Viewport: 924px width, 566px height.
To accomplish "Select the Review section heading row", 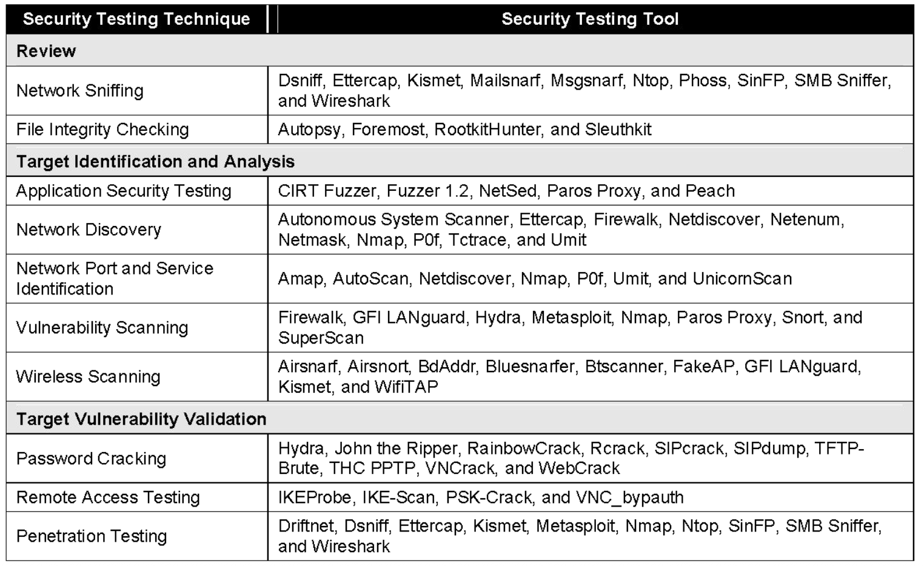I will [x=47, y=51].
